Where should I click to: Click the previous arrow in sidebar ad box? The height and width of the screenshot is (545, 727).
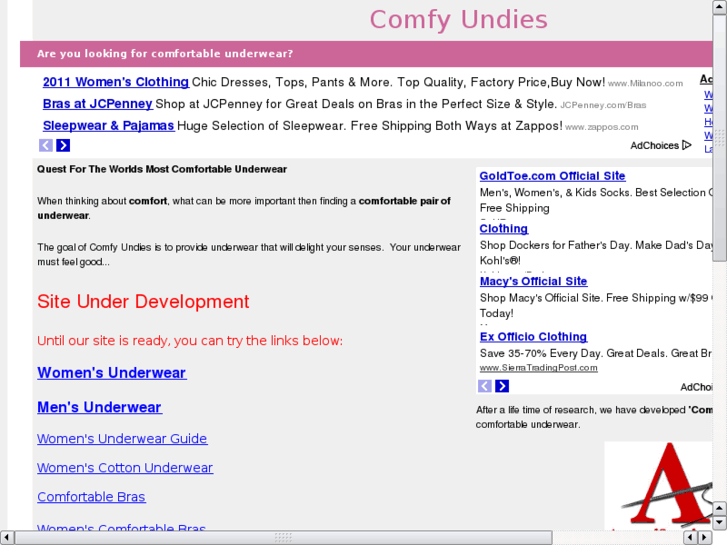[x=485, y=386]
